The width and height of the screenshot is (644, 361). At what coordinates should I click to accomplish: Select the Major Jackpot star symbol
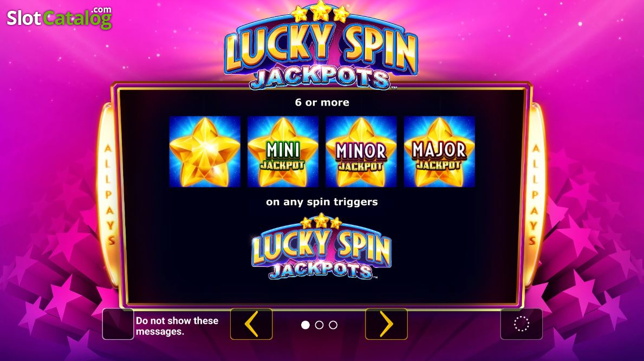pyautogui.click(x=439, y=152)
